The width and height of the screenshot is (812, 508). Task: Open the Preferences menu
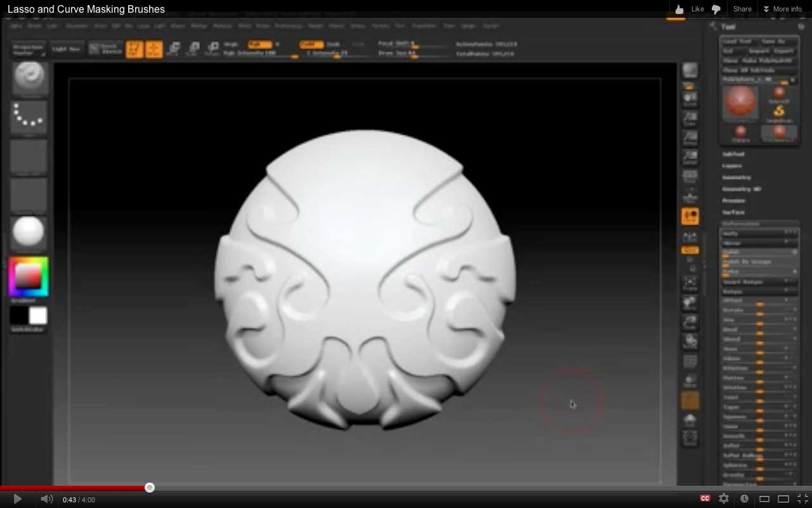[x=288, y=26]
